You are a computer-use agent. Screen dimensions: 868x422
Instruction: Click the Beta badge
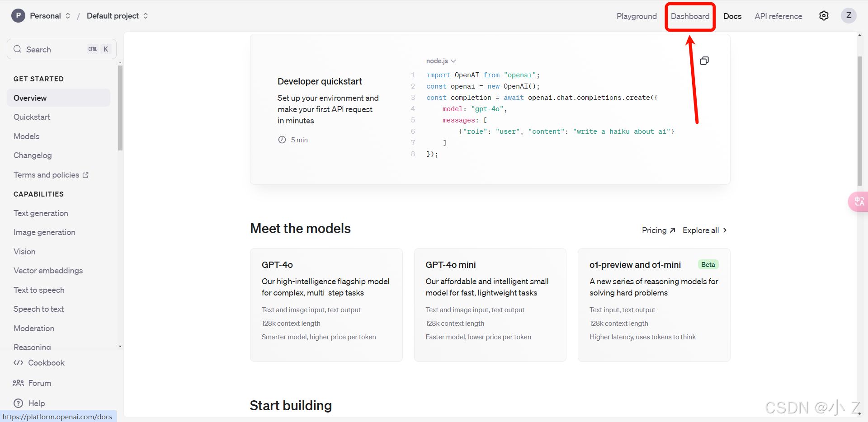pyautogui.click(x=708, y=265)
